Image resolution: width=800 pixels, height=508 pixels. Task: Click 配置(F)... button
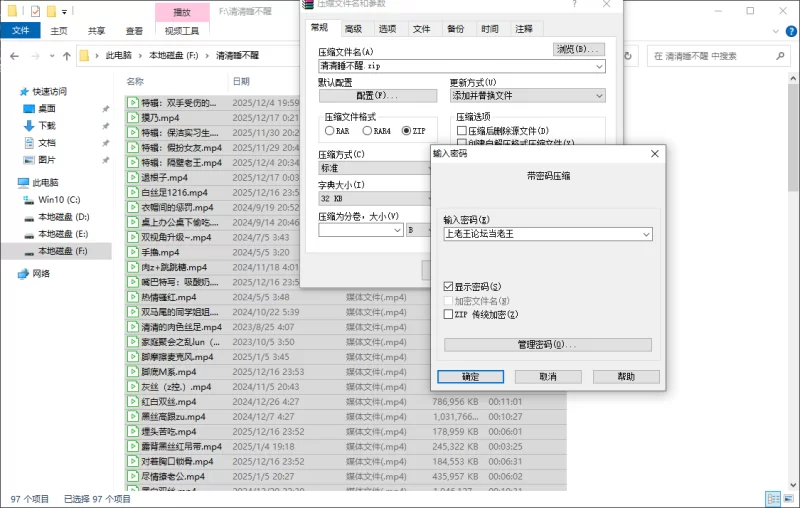click(378, 96)
